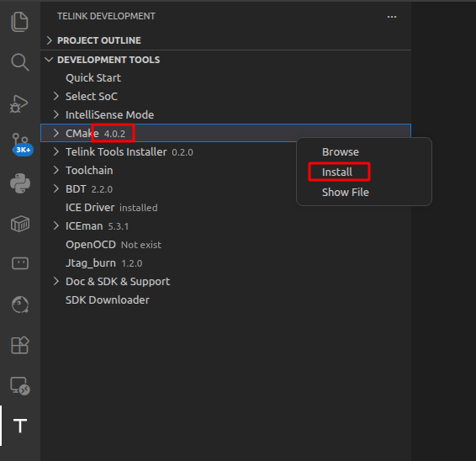
Task: Choose Show File in the context menu
Action: tap(346, 193)
